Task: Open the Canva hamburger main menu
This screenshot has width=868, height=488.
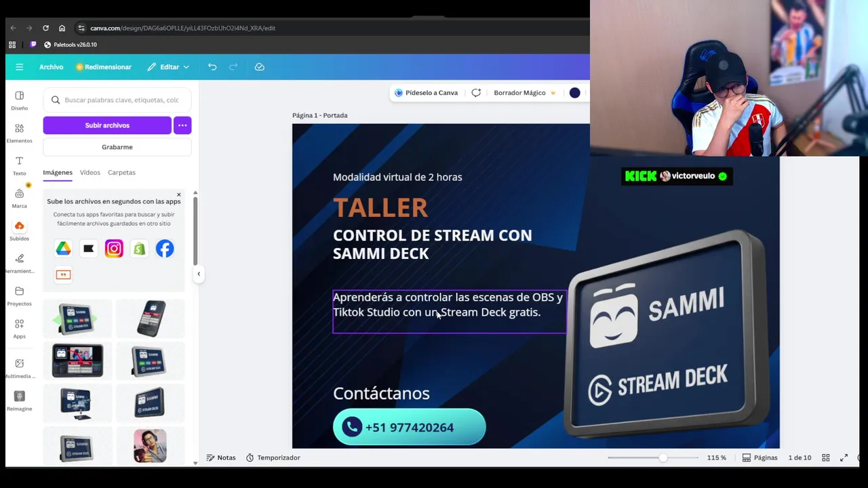Action: (19, 67)
